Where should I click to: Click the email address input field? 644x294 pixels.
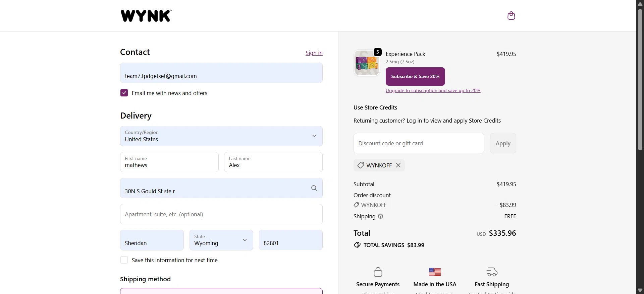point(221,73)
